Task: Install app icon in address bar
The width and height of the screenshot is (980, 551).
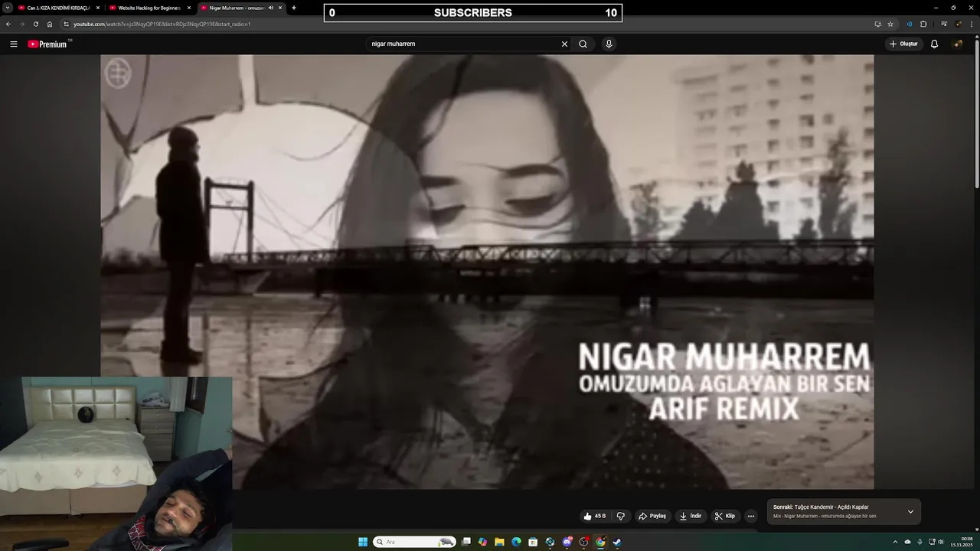Action: point(877,24)
